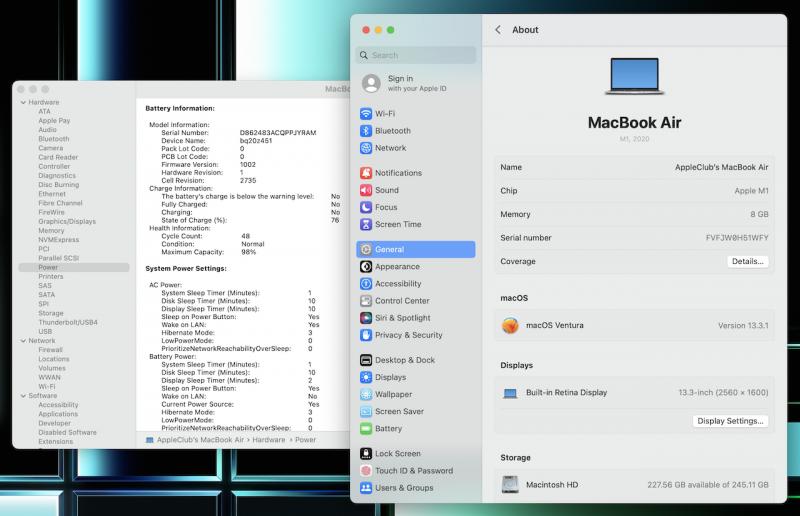Open Screen Time hourglass icon
Viewport: 800px width, 516px height.
(x=366, y=224)
